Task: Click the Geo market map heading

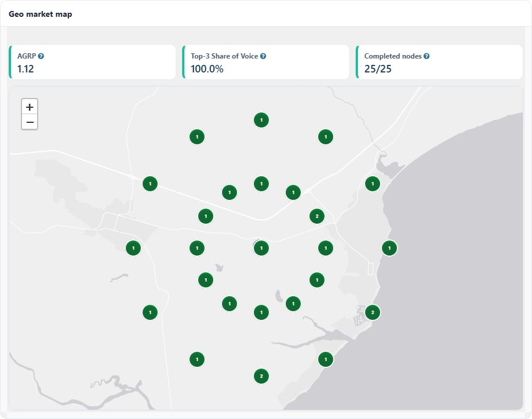Action: point(41,14)
